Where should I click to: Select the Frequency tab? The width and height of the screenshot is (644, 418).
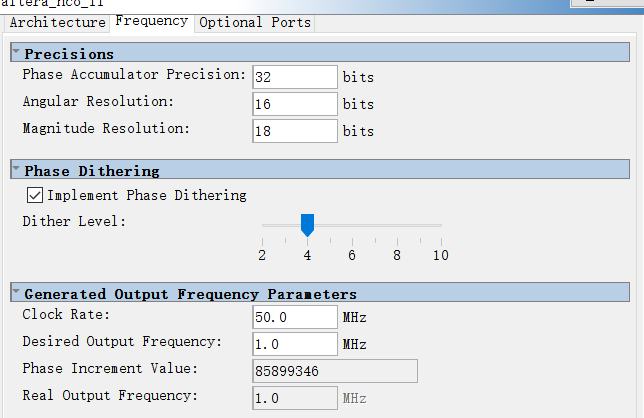pos(151,21)
